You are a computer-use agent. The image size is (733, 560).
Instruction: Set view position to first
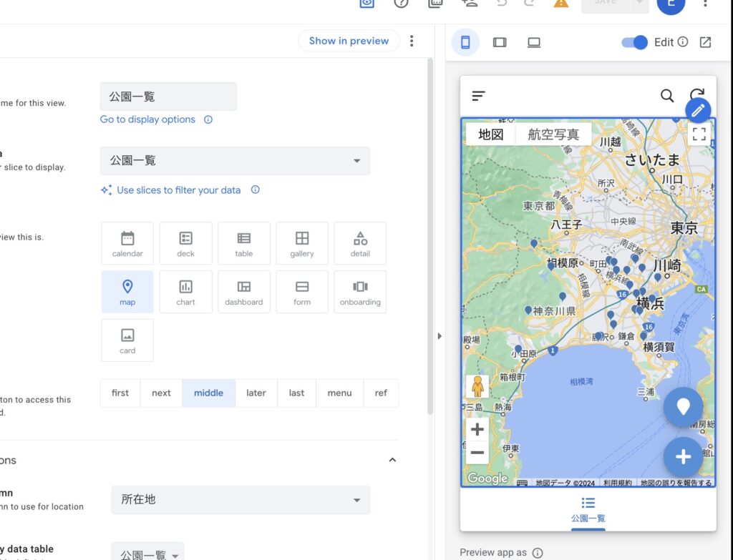(x=120, y=393)
